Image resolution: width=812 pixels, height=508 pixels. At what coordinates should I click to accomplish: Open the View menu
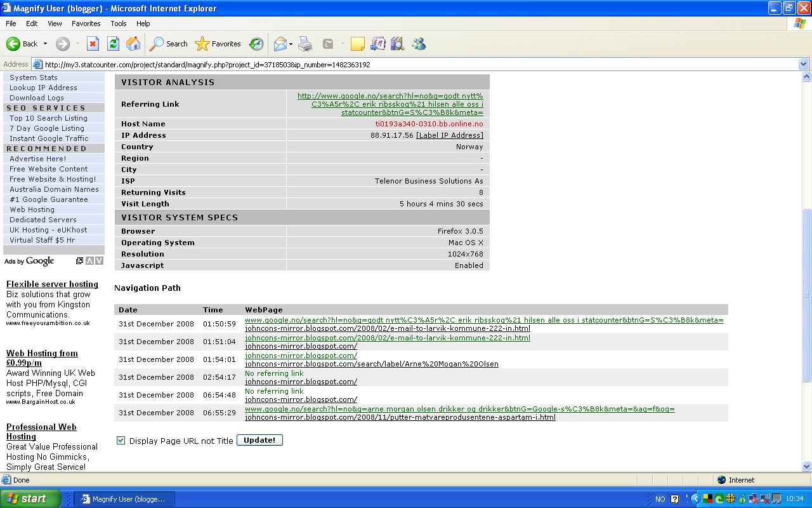click(55, 23)
